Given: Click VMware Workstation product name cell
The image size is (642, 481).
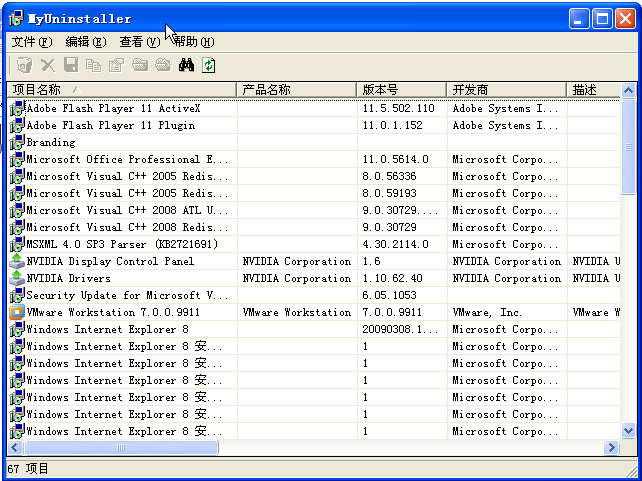Looking at the screenshot, I should (296, 312).
